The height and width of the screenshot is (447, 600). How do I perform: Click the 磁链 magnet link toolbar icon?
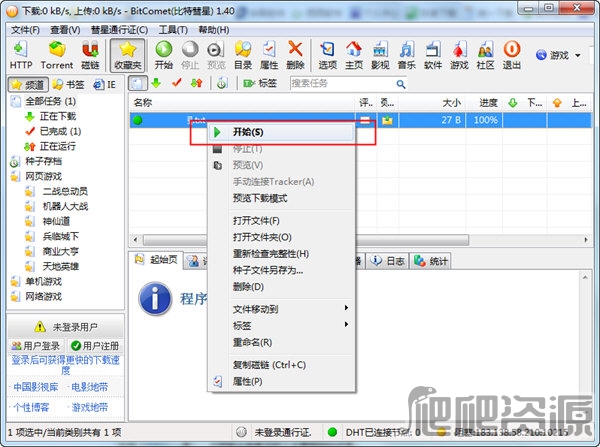[90, 54]
